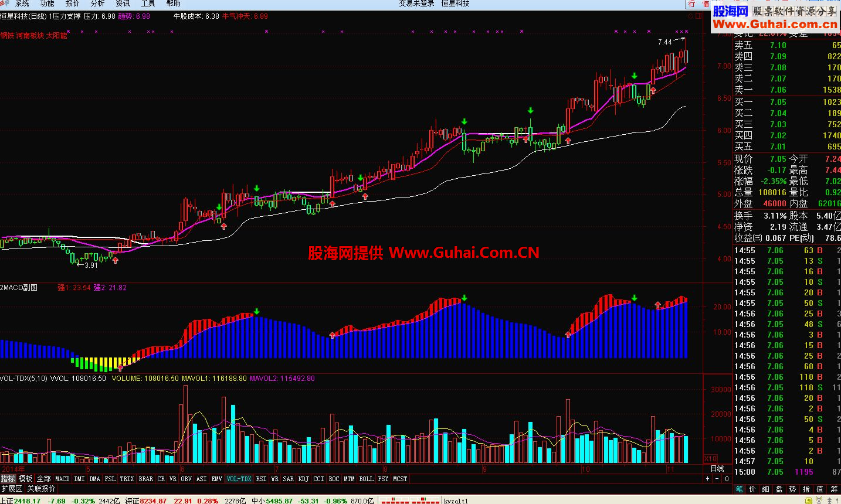
Task: Click the - zoom button beside 日线
Action: point(718,479)
